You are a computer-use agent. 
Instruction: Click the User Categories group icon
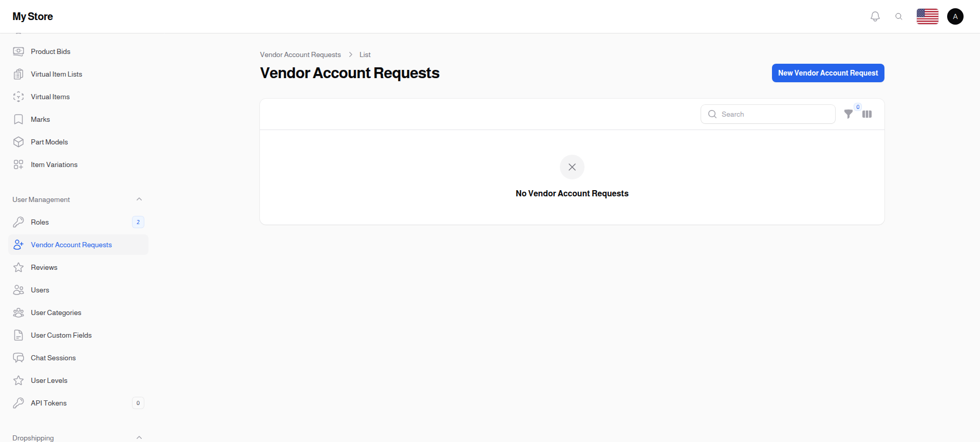click(x=18, y=312)
